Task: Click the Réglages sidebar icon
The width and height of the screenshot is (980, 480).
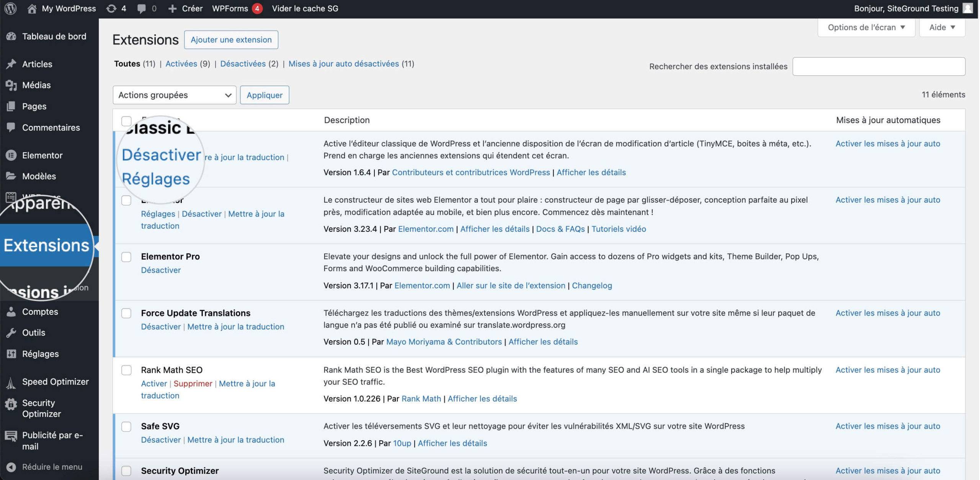Action: [x=11, y=354]
